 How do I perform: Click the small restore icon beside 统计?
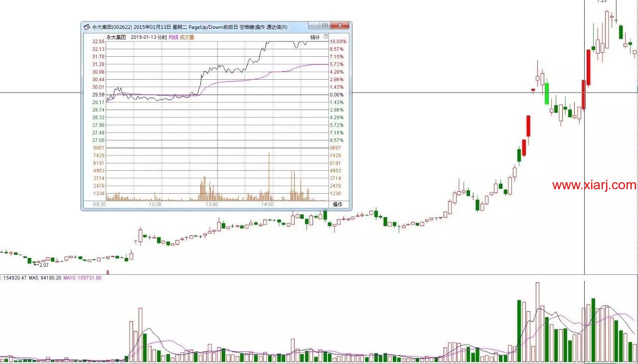coord(326,37)
